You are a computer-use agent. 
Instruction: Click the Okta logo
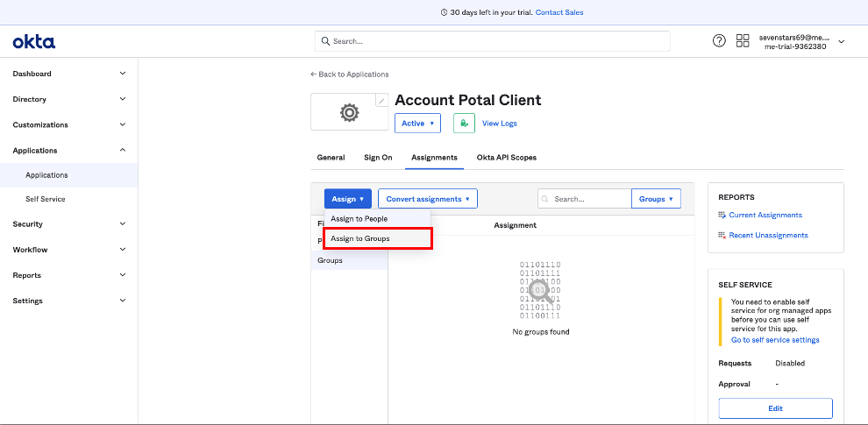34,41
